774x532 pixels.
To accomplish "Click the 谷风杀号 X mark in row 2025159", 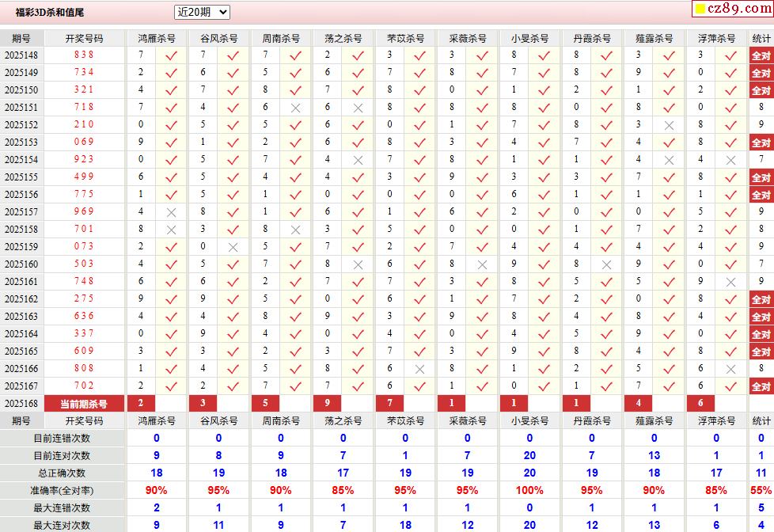I will pos(233,247).
